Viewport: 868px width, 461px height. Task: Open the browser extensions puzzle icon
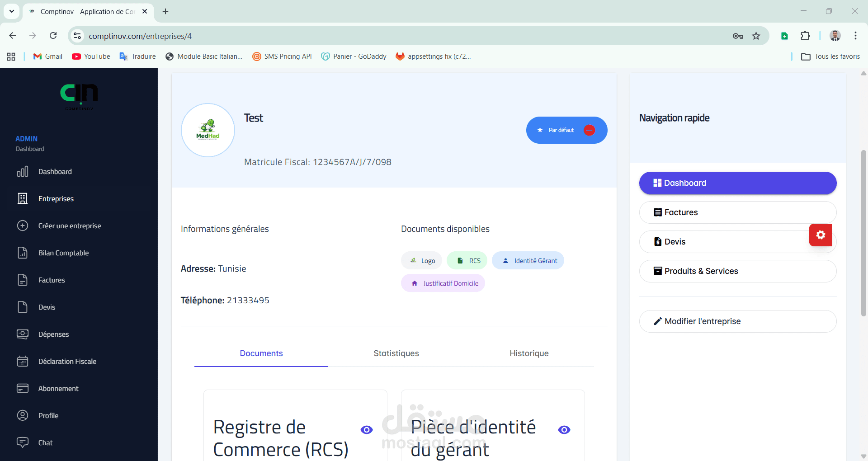[805, 36]
